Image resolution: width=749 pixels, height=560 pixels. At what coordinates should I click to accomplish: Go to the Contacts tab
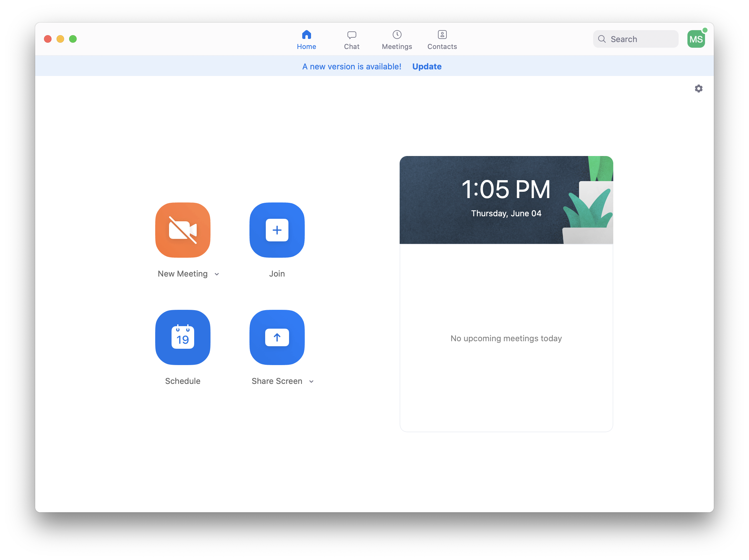coord(442,40)
